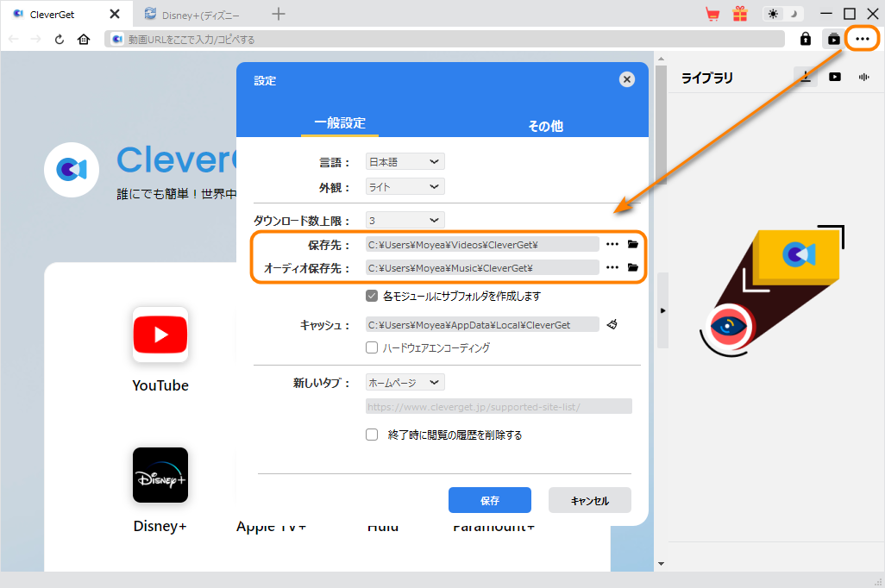Open a new tab with plus
Viewport: 885px width, 588px height.
[x=279, y=14]
